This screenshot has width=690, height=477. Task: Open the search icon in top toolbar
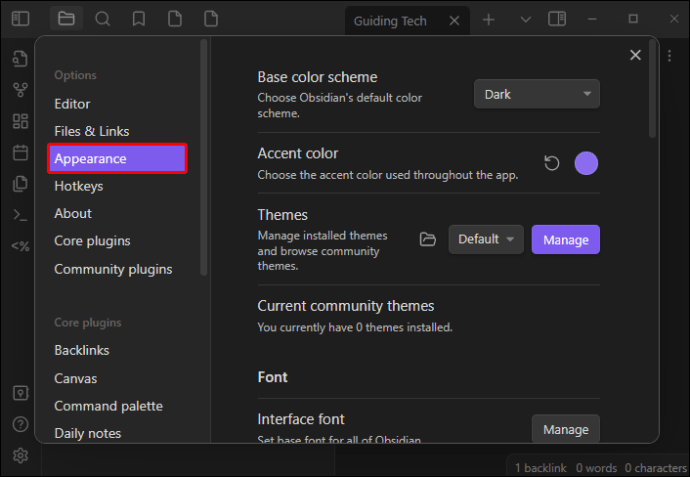[x=103, y=19]
